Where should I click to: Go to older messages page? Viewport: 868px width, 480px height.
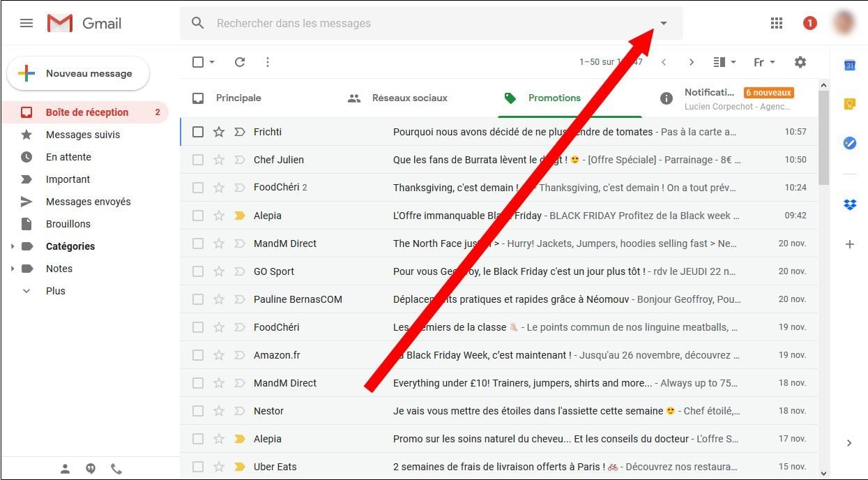click(692, 62)
